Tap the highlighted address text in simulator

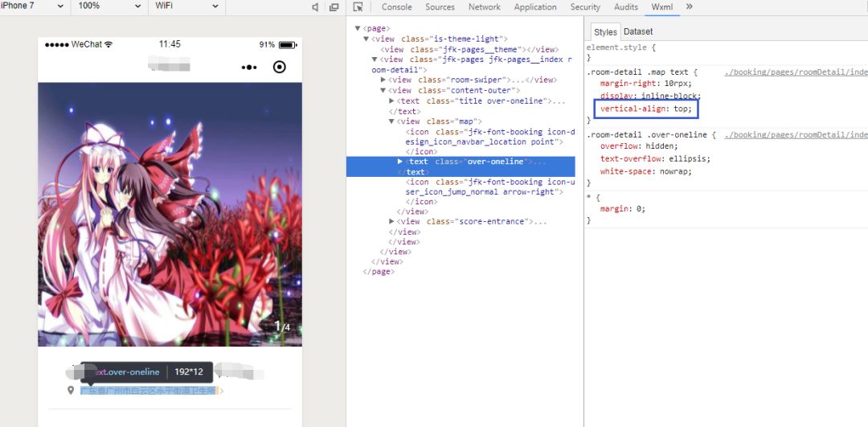coord(149,391)
